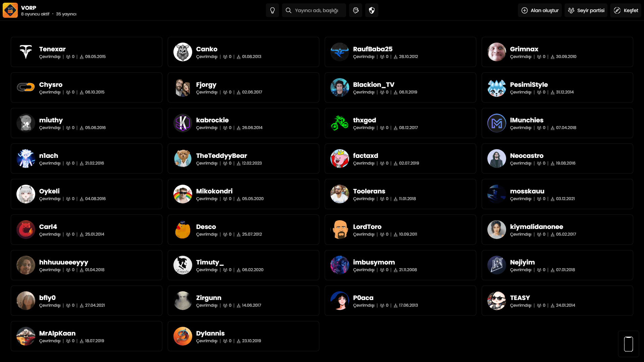Image resolution: width=644 pixels, height=362 pixels.
Task: Go to the Keşfet section
Action: tap(626, 10)
